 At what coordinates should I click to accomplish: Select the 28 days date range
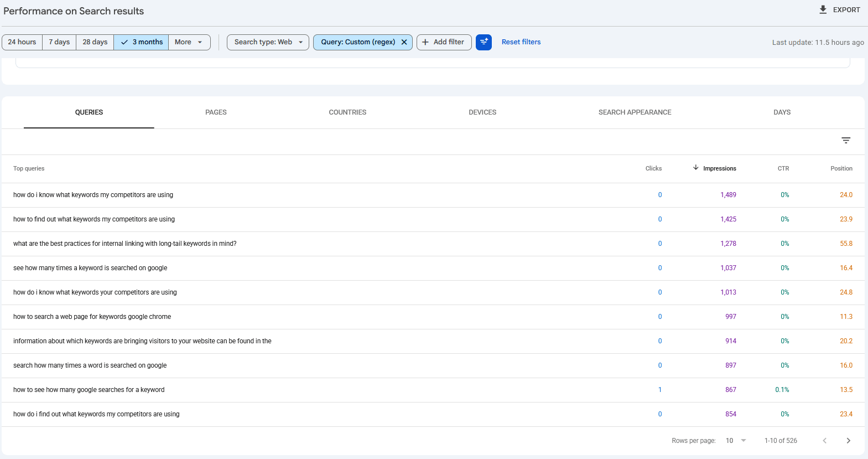(x=95, y=42)
